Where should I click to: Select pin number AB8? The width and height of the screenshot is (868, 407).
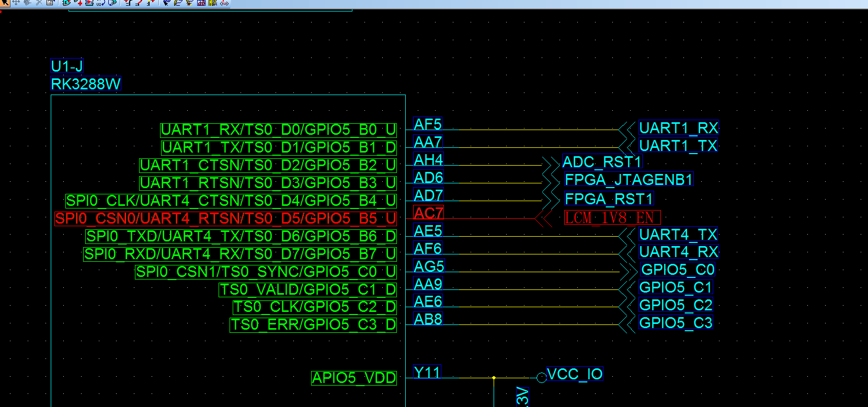[428, 319]
